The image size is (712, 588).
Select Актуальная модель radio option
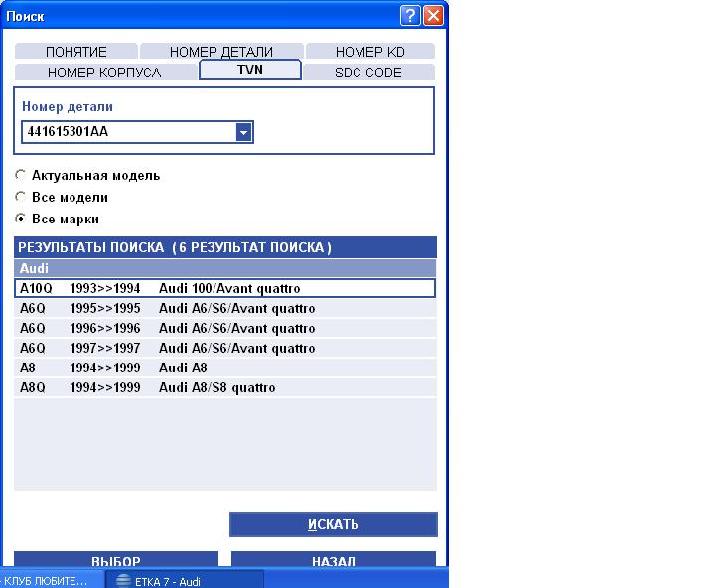[x=22, y=175]
